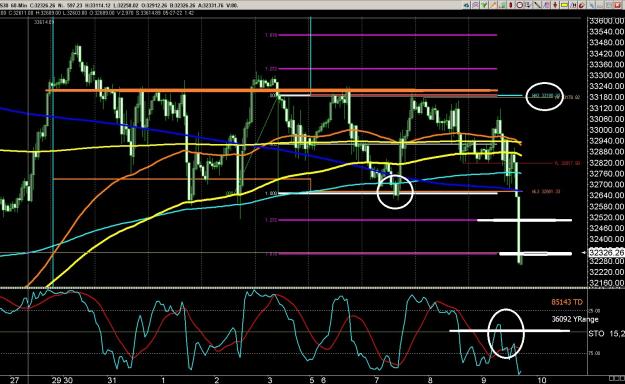Click the 33480.00 price axis label
Viewport: 625px width, 384px height.
point(606,43)
